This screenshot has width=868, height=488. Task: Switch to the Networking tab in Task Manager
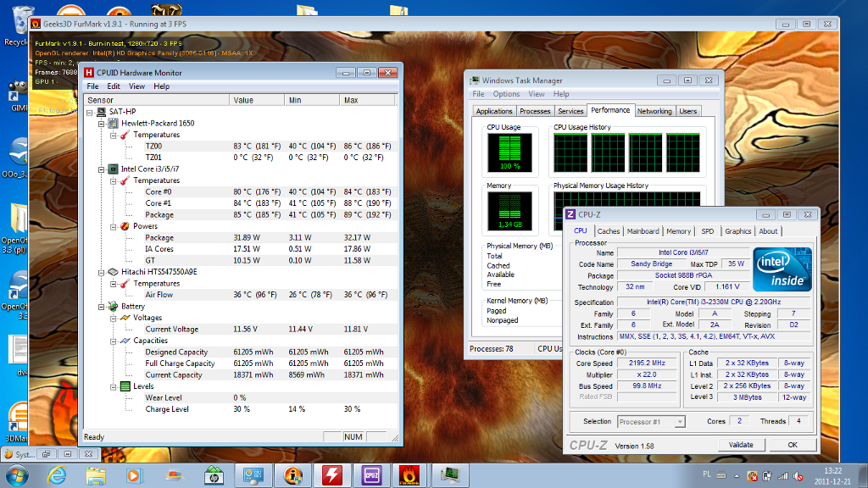[x=654, y=111]
